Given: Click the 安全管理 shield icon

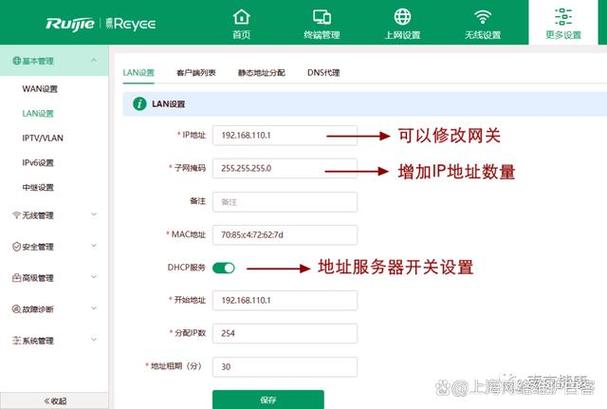Looking at the screenshot, I should (16, 246).
